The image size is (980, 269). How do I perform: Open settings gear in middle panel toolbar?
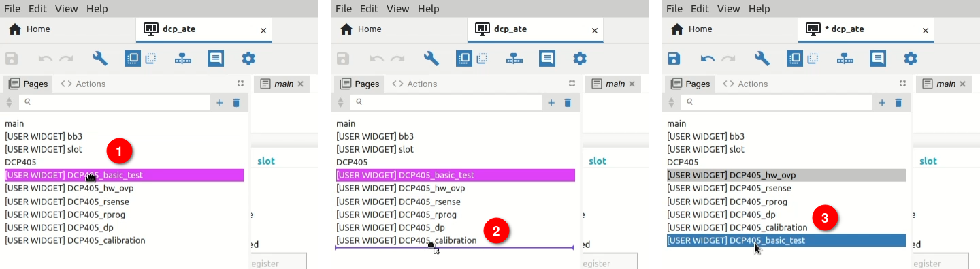coord(579,59)
